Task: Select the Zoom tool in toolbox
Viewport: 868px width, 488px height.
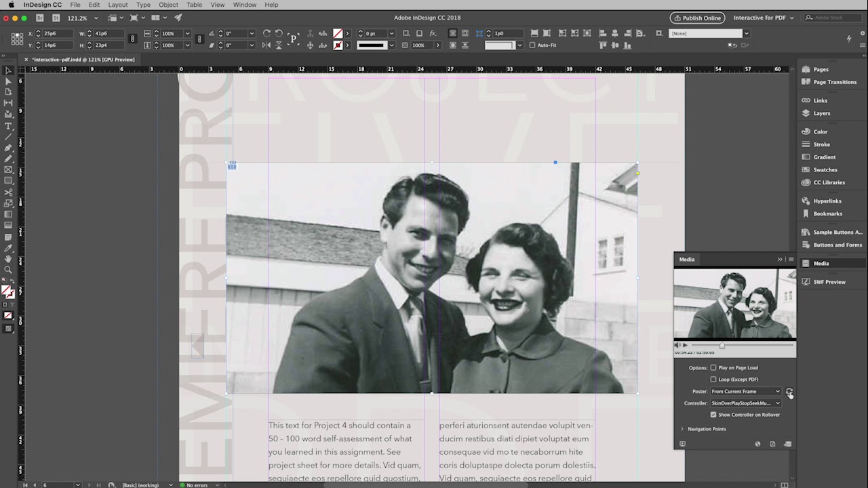Action: (8, 270)
